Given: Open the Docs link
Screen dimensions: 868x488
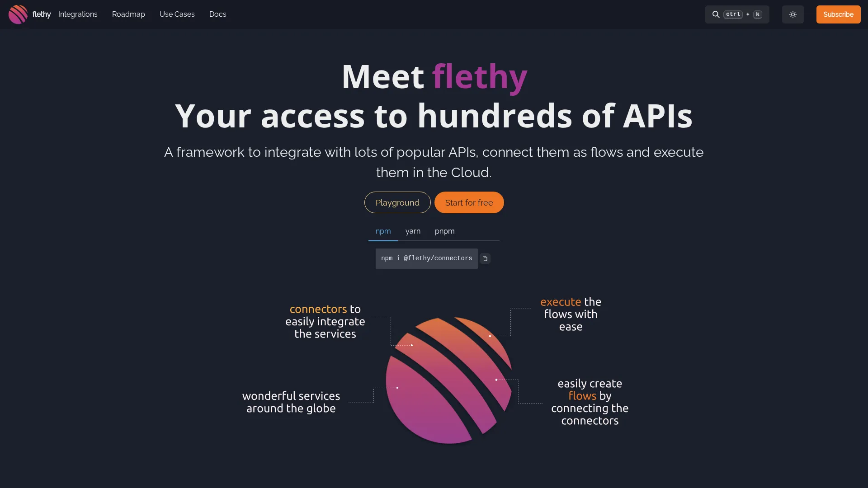Looking at the screenshot, I should (x=217, y=14).
